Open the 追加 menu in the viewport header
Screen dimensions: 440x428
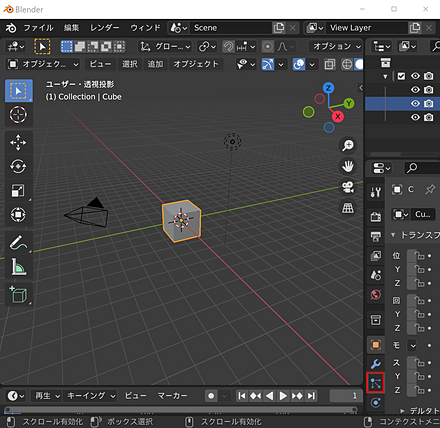click(155, 64)
